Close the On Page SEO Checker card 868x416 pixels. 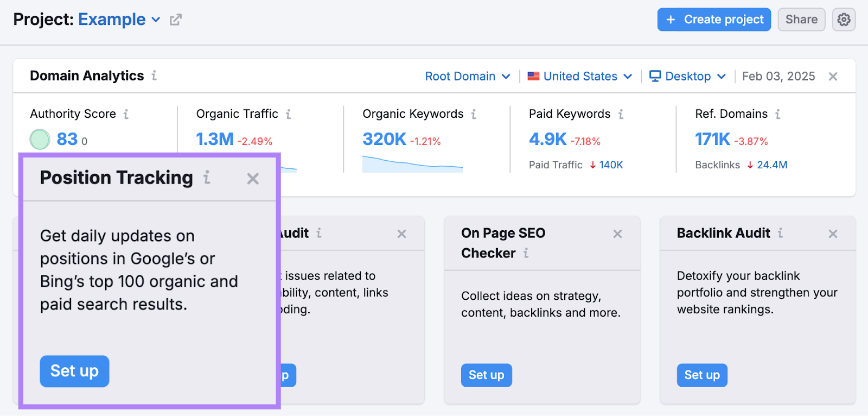617,234
